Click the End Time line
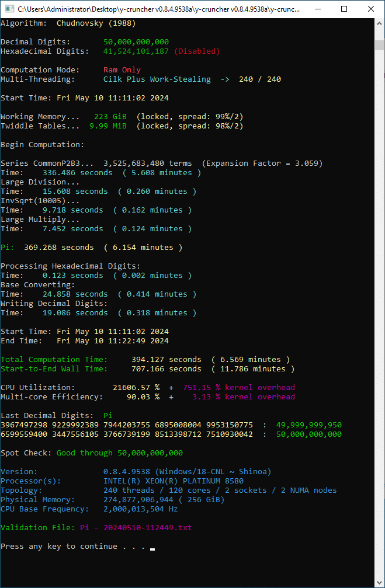This screenshot has height=588, width=385. click(85, 341)
